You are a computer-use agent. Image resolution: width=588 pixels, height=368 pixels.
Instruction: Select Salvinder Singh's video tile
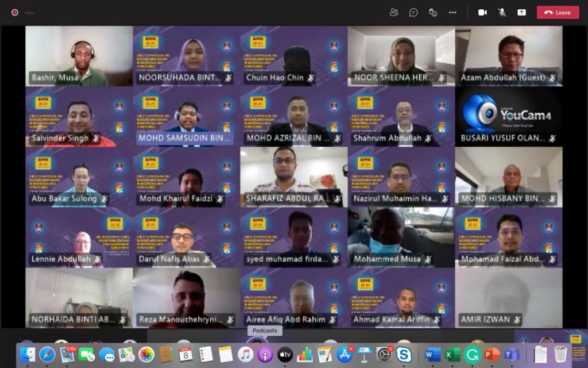click(79, 117)
